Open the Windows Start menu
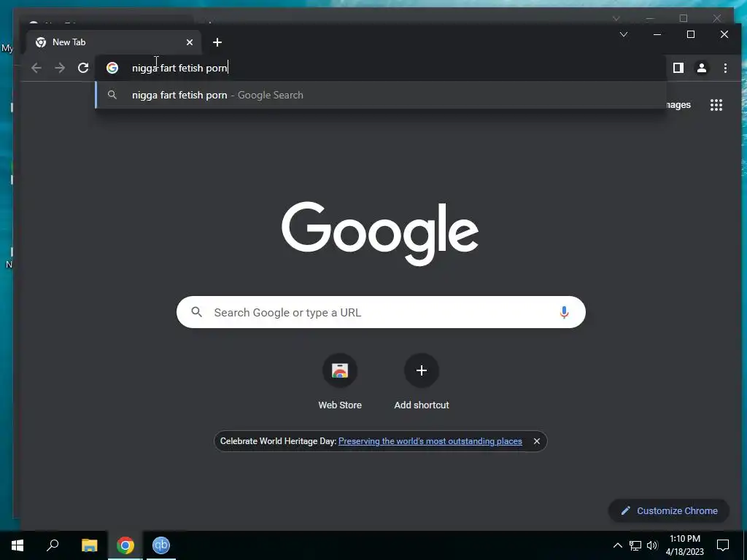 coord(18,545)
